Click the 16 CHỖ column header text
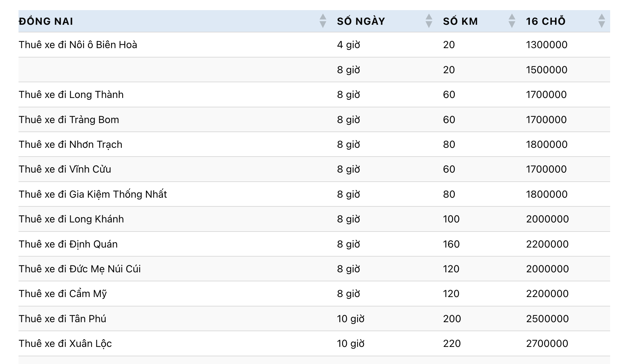The image size is (629, 364). pos(546,21)
